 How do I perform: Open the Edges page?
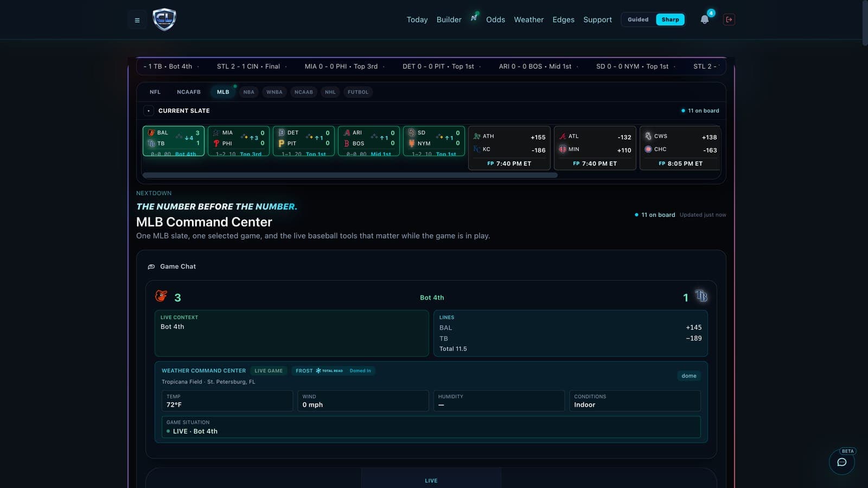[563, 20]
